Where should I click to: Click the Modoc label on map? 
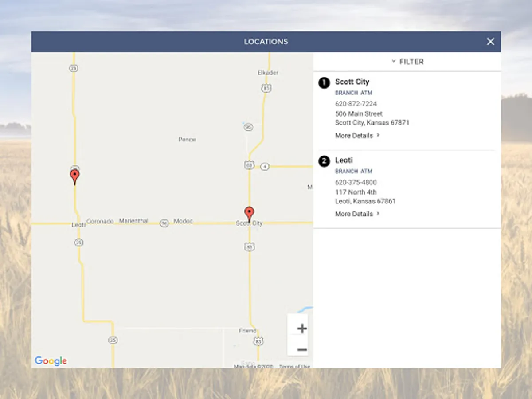coord(183,221)
